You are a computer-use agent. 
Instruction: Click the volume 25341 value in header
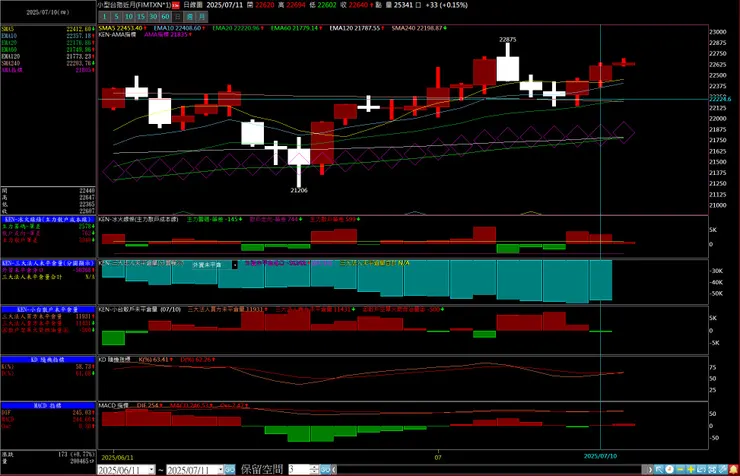coord(403,5)
